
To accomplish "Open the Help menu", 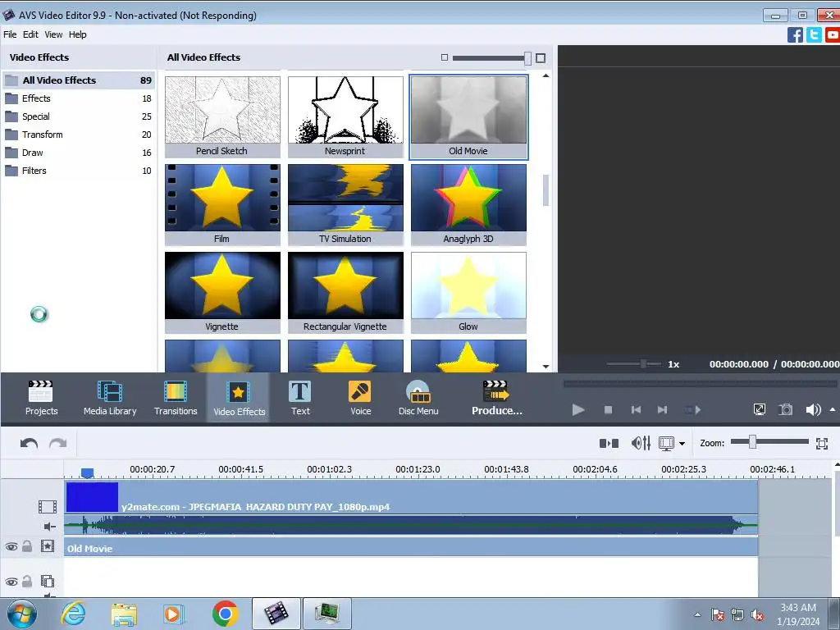I will click(x=77, y=34).
